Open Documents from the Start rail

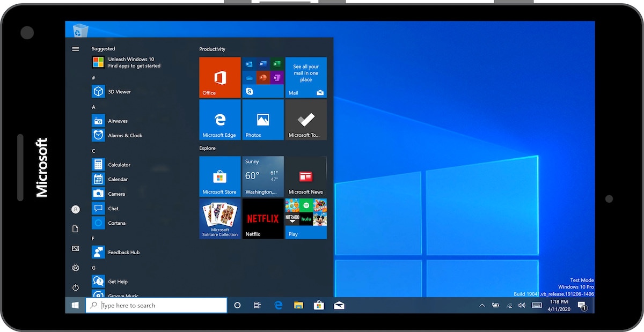pyautogui.click(x=76, y=229)
